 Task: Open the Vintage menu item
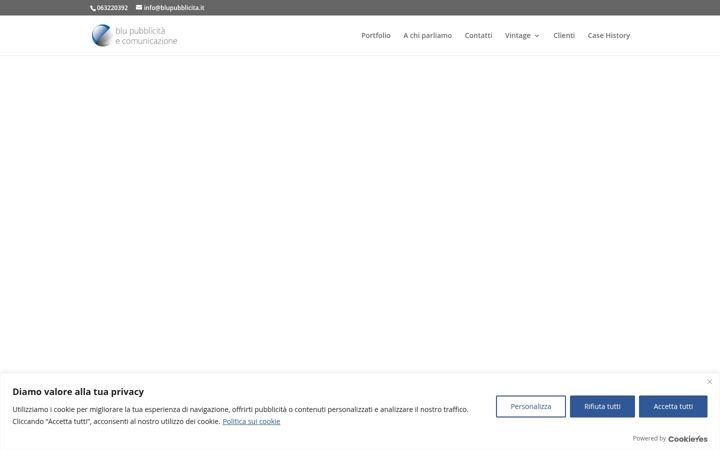pos(518,35)
